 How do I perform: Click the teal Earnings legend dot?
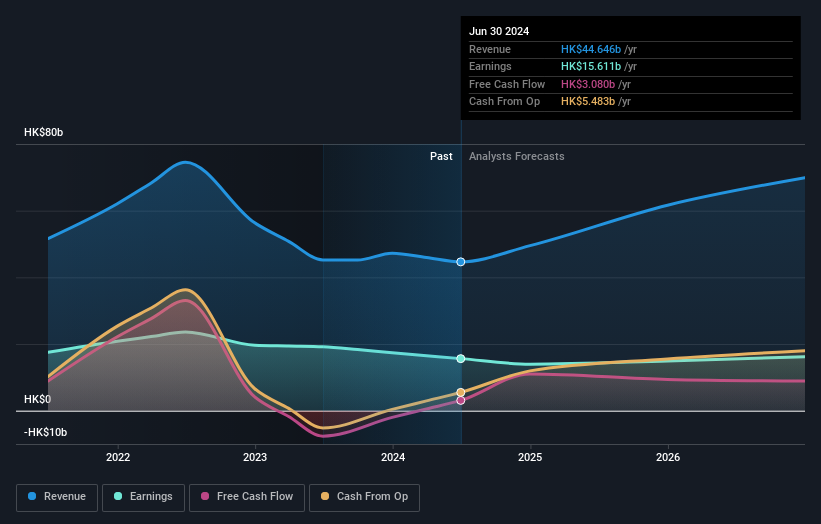pyautogui.click(x=118, y=496)
